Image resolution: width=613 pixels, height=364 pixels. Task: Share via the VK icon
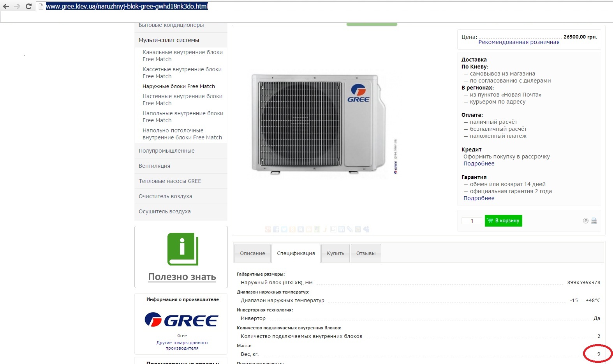pyautogui.click(x=301, y=229)
